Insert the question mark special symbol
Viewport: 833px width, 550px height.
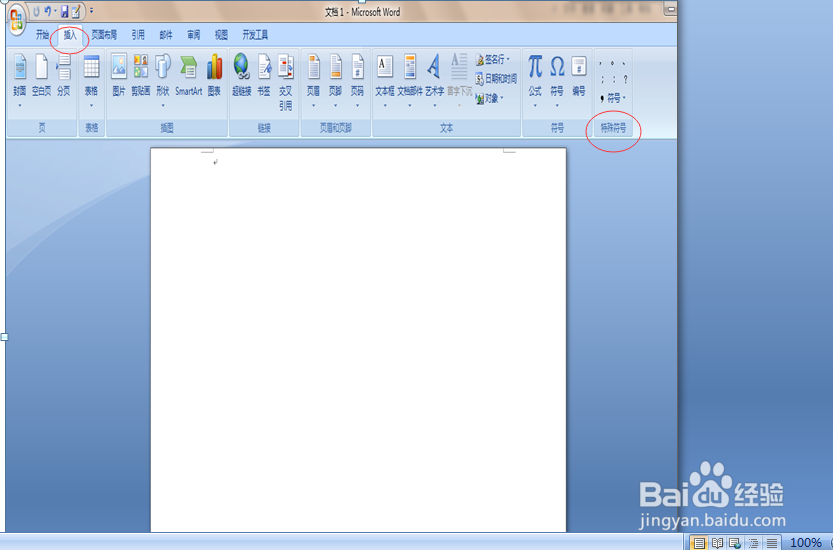626,80
